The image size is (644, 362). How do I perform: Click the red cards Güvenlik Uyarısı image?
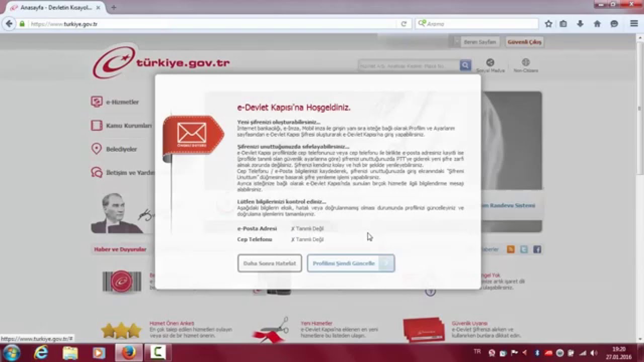(424, 329)
